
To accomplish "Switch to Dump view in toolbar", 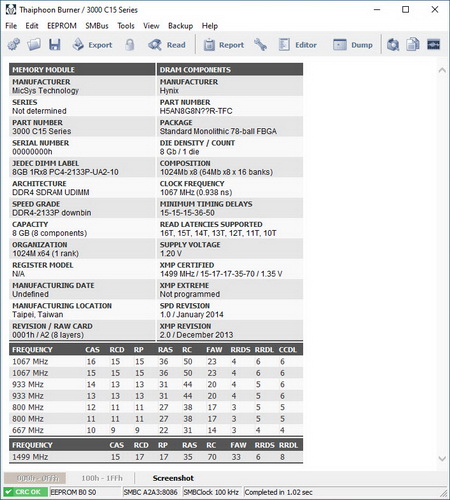I will point(353,45).
